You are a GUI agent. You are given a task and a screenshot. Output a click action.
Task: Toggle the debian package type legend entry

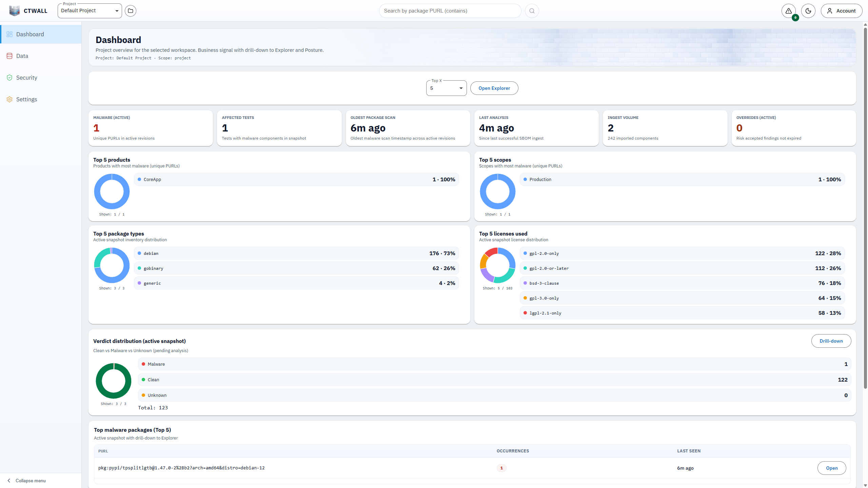(296, 253)
